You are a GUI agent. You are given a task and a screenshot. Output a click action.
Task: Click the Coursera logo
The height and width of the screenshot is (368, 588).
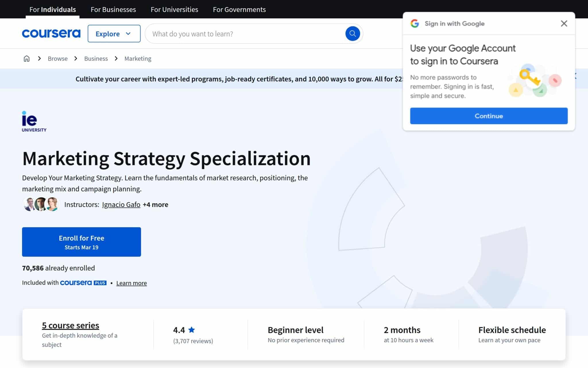(51, 34)
